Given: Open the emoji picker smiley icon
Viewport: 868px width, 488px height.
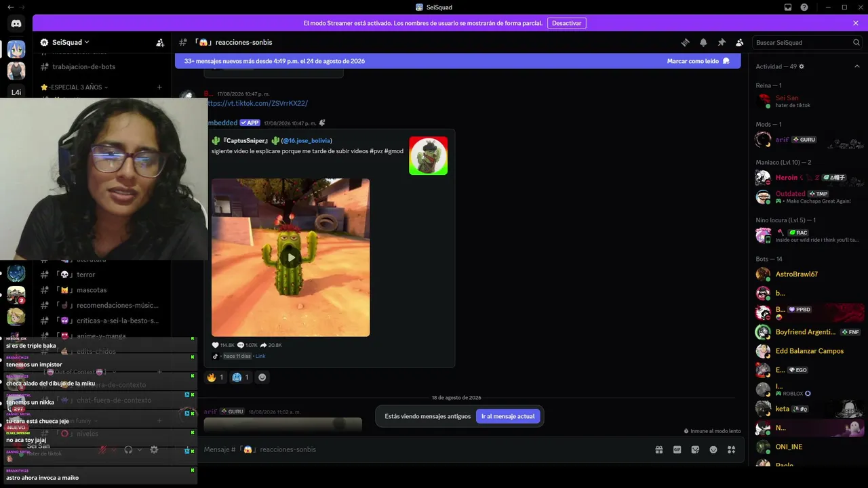Looking at the screenshot, I should (713, 449).
